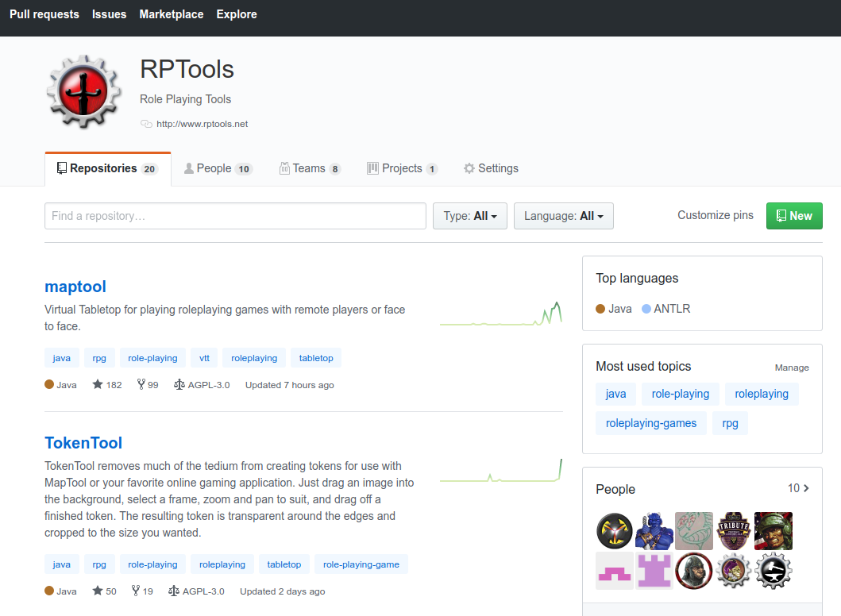Click the orange Java language dot for maptool
Screen dimensions: 841x616
pyautogui.click(x=49, y=384)
